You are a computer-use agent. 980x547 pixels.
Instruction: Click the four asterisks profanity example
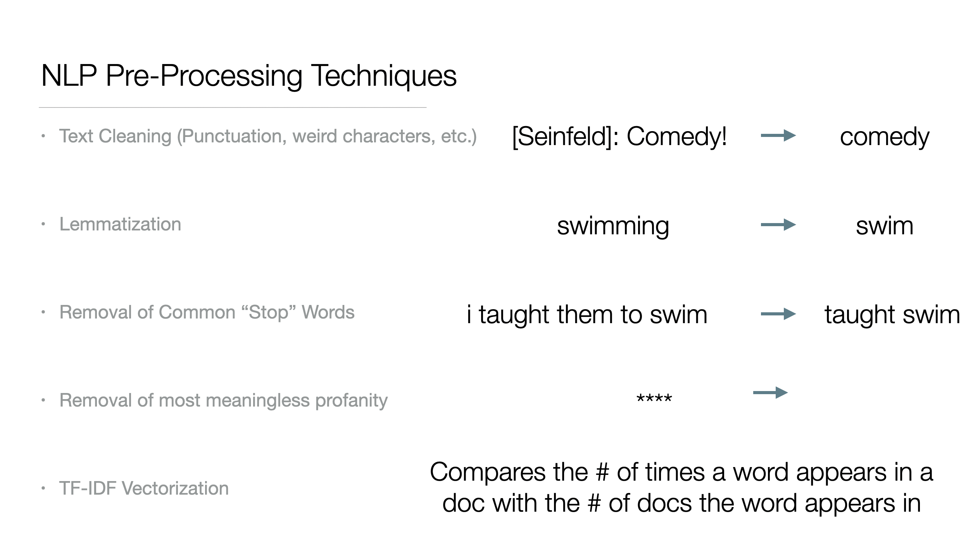[x=654, y=398]
